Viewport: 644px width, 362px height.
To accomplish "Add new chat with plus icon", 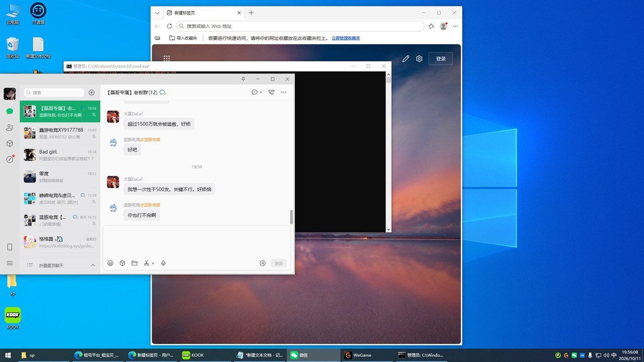I will point(92,93).
